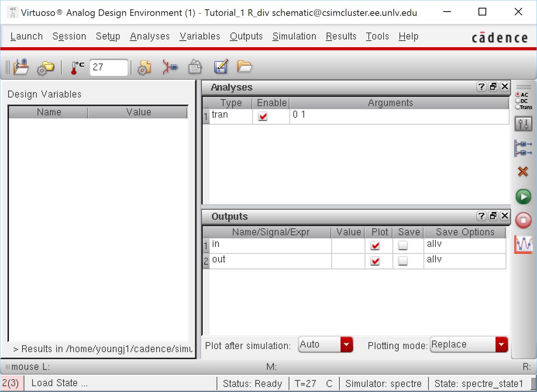537x392 pixels.
Task: Edit the temperature value input field
Action: tap(108, 67)
